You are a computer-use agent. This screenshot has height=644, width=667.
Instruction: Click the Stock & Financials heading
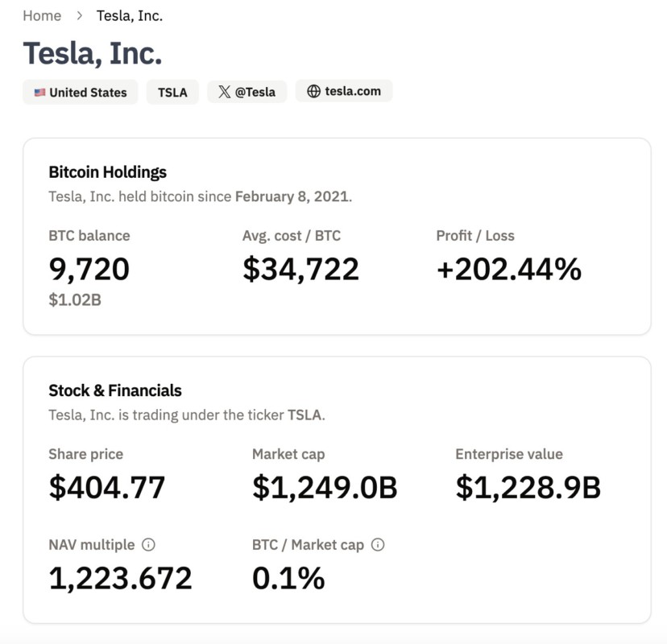pyautogui.click(x=115, y=390)
